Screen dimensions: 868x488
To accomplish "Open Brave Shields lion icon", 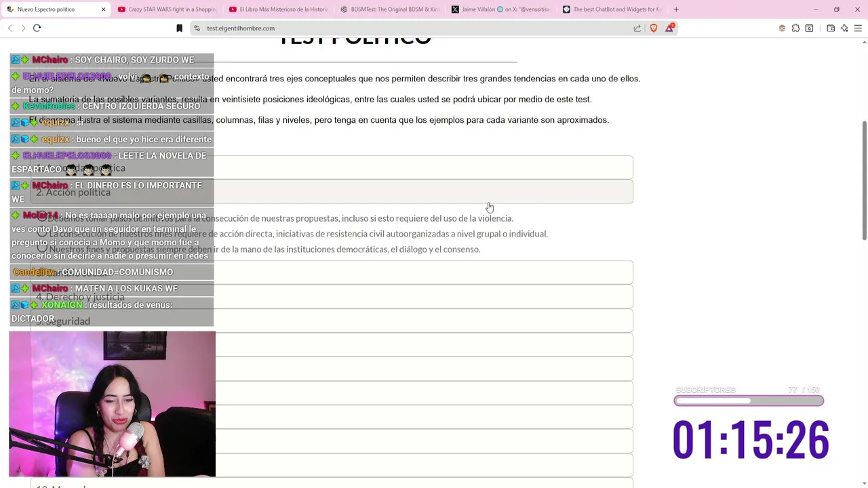I will pyautogui.click(x=654, y=28).
